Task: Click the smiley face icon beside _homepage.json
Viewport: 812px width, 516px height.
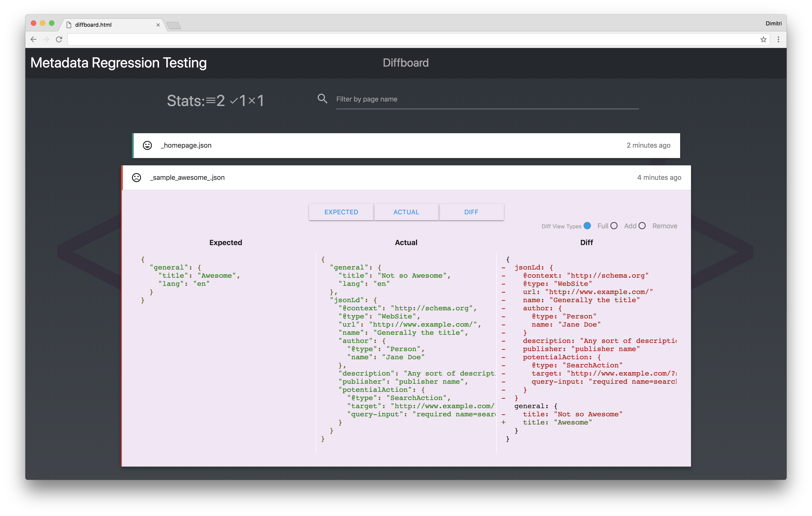Action: [147, 145]
